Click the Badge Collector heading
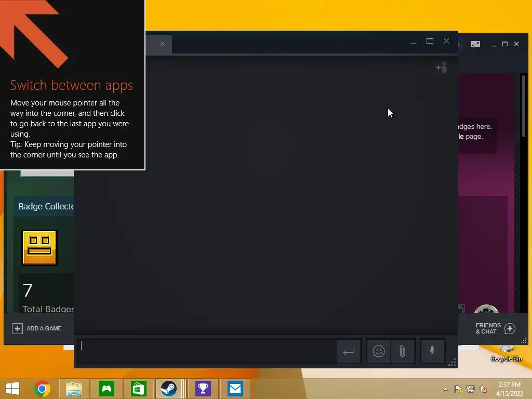 click(x=46, y=206)
